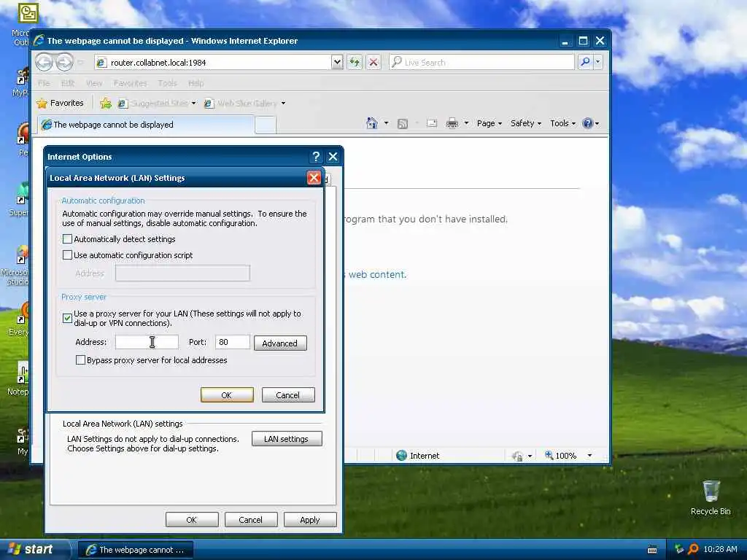Open the Edit menu
747x560 pixels.
[68, 83]
